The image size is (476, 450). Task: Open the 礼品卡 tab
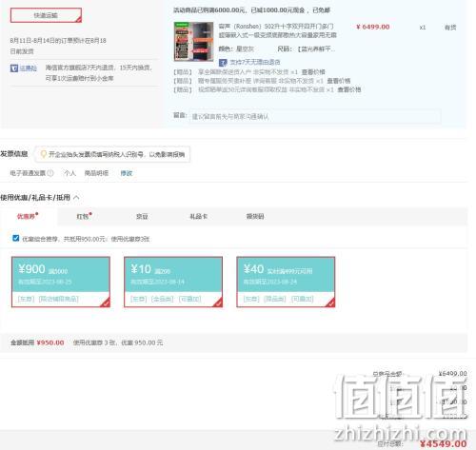pyautogui.click(x=198, y=216)
